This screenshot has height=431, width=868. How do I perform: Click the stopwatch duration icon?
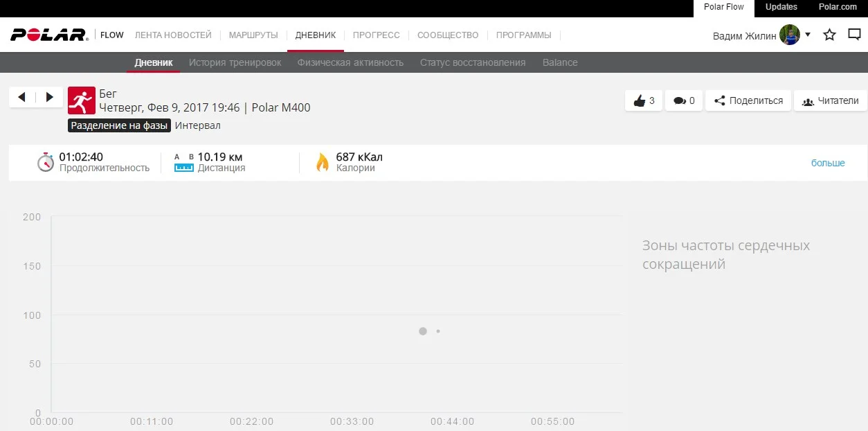tap(46, 162)
